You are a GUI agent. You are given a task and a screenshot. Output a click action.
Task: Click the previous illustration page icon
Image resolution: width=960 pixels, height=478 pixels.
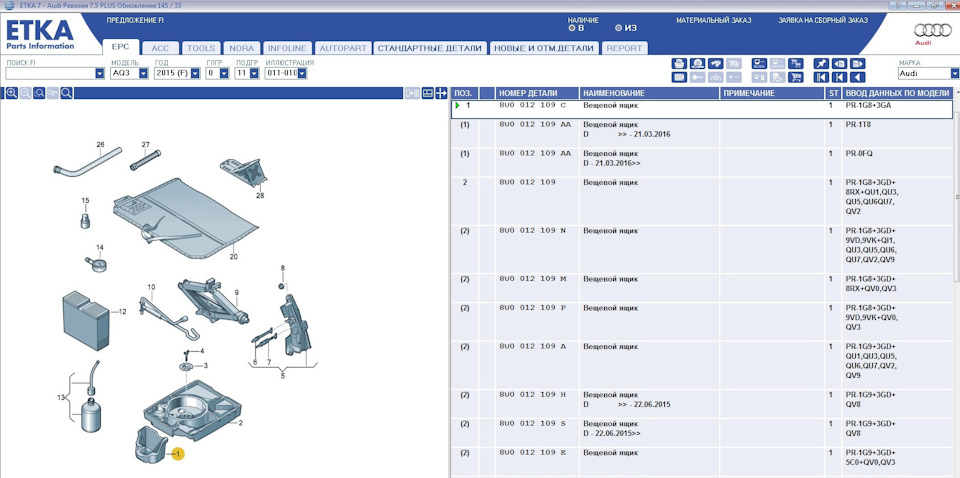click(839, 63)
